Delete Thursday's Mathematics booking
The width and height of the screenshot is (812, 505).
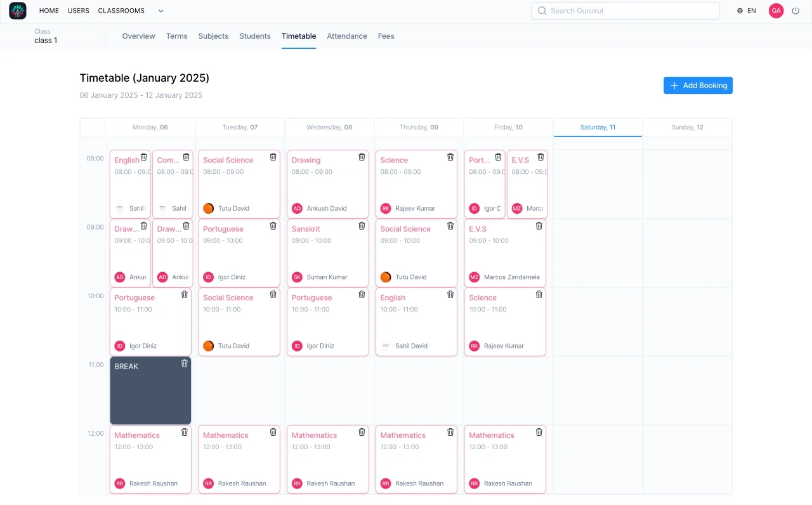coord(450,432)
